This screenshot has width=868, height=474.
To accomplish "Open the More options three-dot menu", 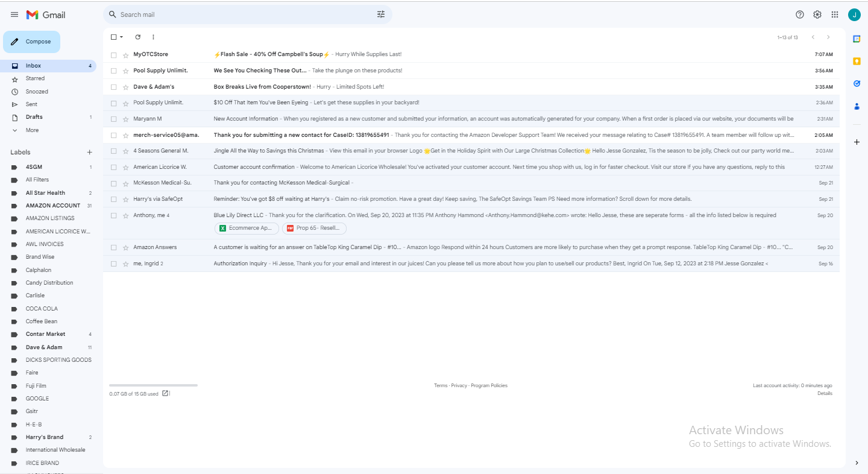I will click(x=153, y=37).
